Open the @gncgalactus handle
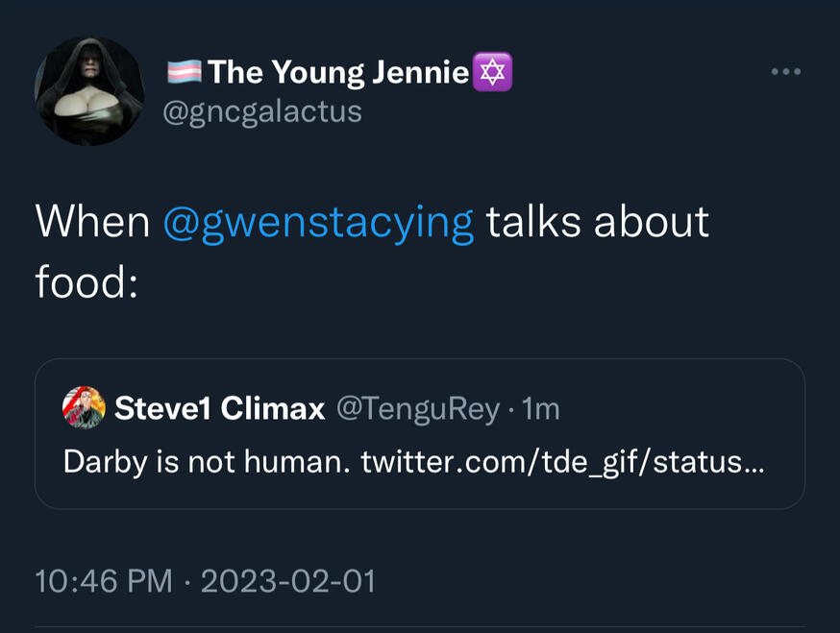Screen dimensions: 840x633 262,111
